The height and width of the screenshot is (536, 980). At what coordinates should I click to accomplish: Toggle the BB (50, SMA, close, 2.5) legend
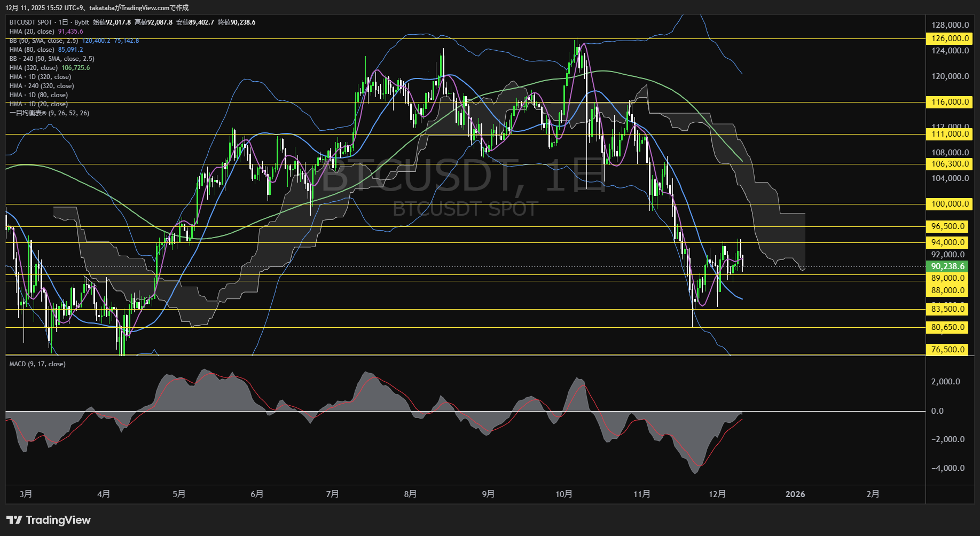[x=44, y=41]
